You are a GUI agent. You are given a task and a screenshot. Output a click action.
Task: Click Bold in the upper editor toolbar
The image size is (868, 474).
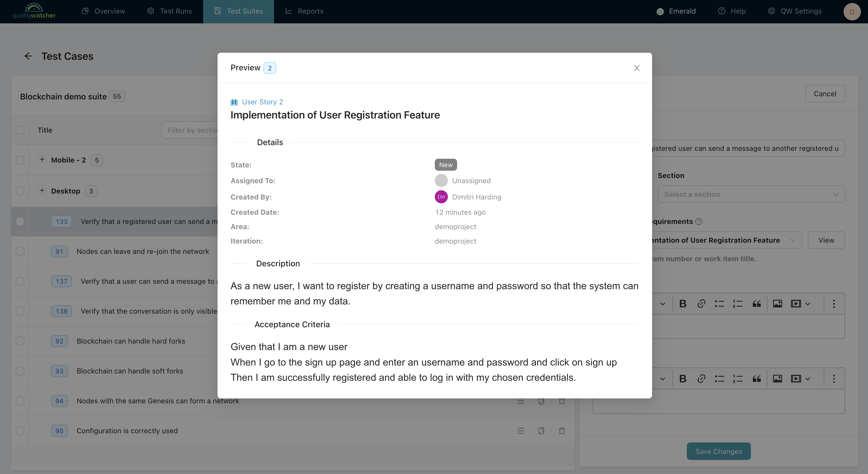(x=683, y=304)
